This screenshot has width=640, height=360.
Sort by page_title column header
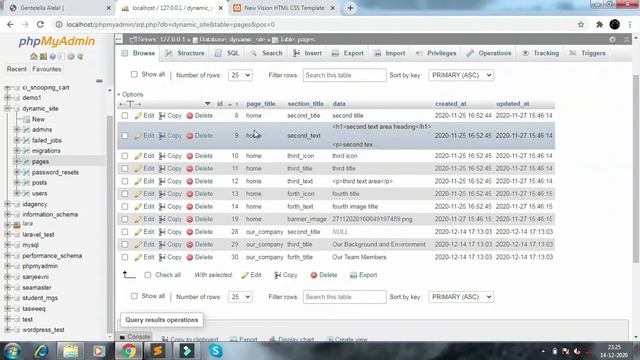(261, 104)
